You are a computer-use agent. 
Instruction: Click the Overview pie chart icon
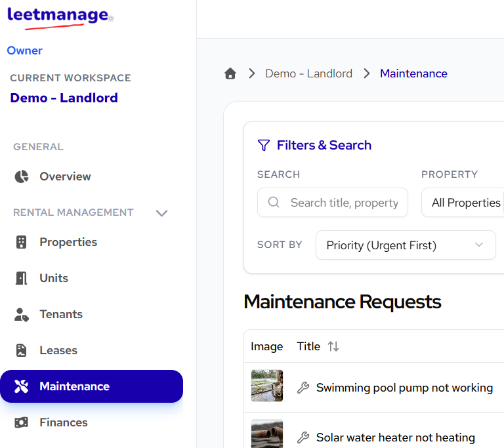click(x=22, y=176)
